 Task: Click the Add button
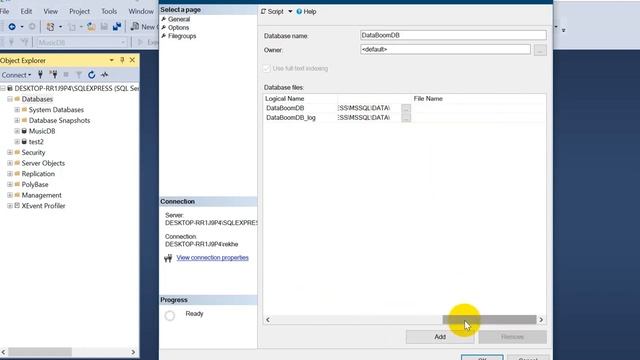click(440, 337)
